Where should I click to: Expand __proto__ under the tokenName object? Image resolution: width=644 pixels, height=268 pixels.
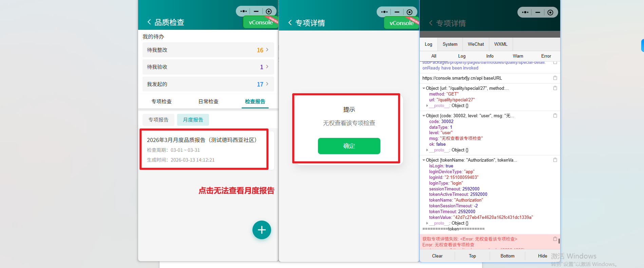(427, 223)
